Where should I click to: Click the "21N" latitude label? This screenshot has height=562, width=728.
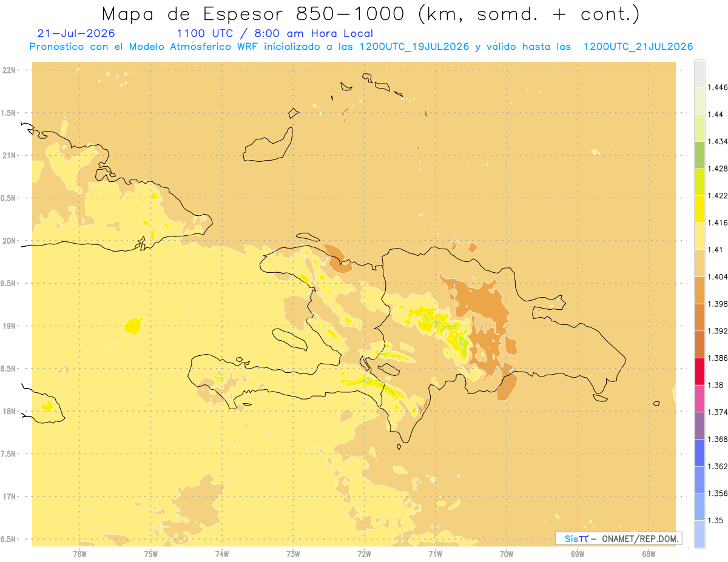[10, 155]
